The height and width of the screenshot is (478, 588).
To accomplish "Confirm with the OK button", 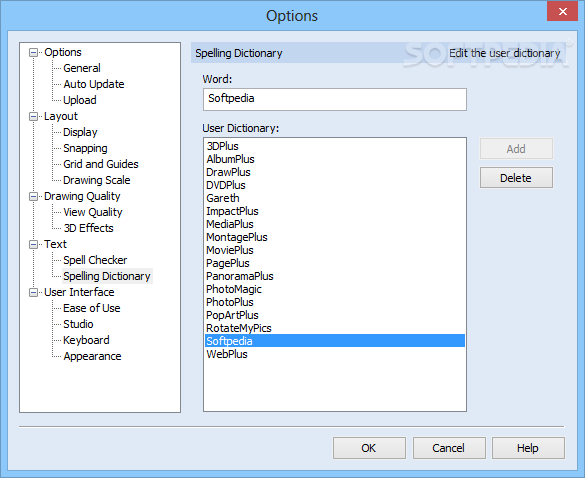I will 369,448.
